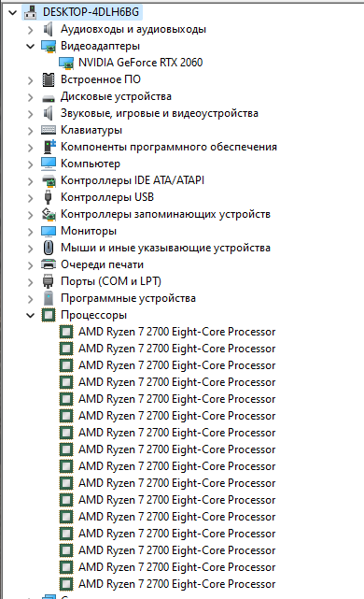Click the USB plug icon beside Контроллеры USB
The image size is (364, 599).
tap(49, 197)
